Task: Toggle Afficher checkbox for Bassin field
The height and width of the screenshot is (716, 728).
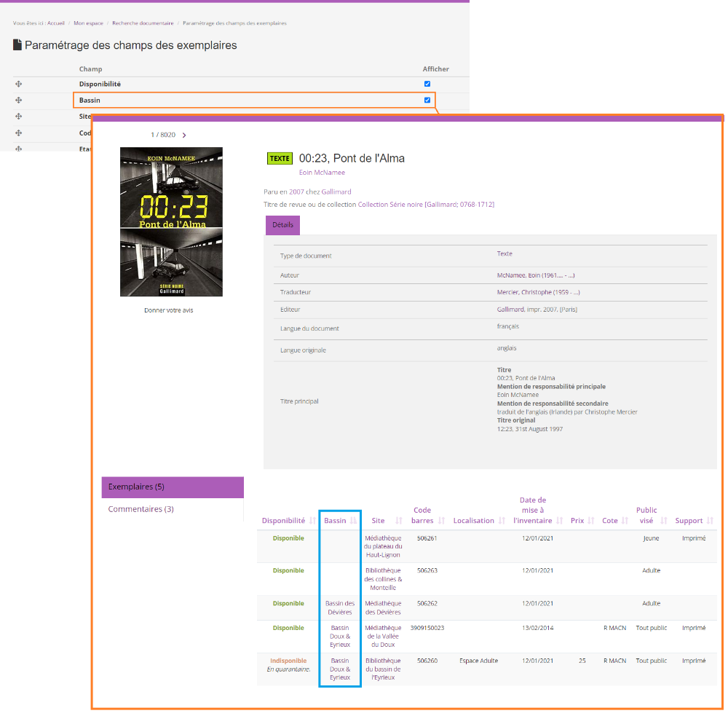Action: [427, 100]
